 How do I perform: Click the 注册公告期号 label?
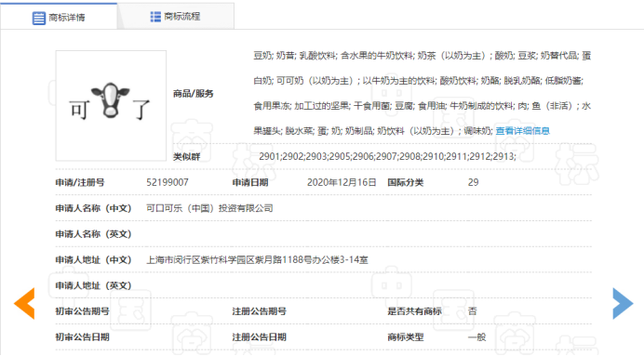[259, 311]
